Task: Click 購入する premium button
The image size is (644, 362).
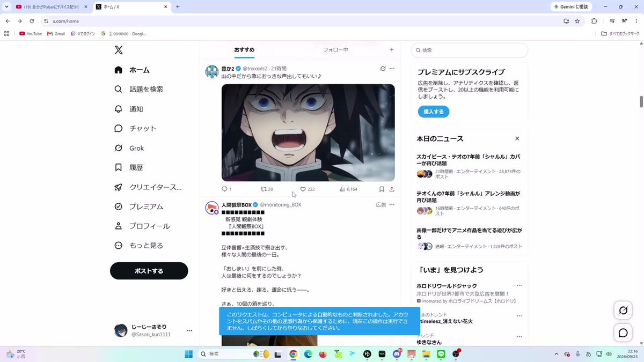Action: click(x=434, y=112)
